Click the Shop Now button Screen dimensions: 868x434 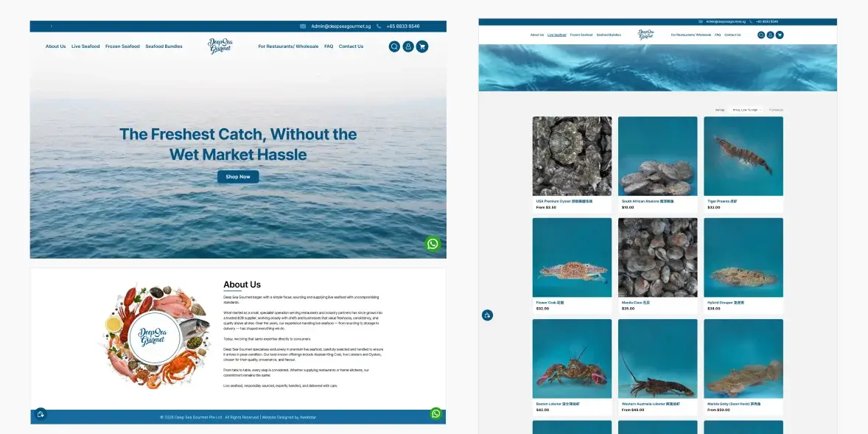point(238,177)
